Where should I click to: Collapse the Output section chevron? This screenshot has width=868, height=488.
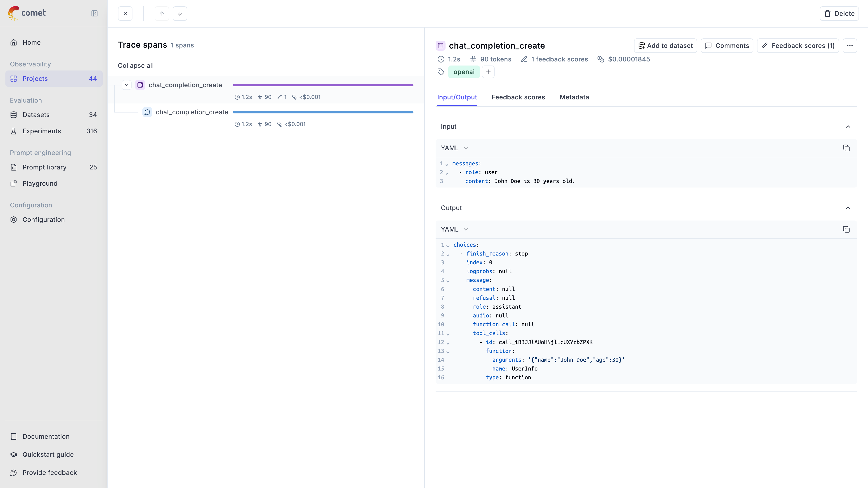tap(849, 208)
